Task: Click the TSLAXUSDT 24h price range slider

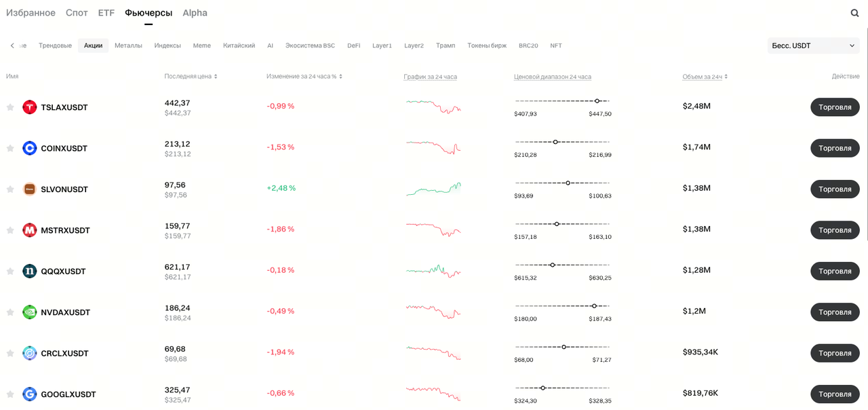Action: tap(562, 101)
